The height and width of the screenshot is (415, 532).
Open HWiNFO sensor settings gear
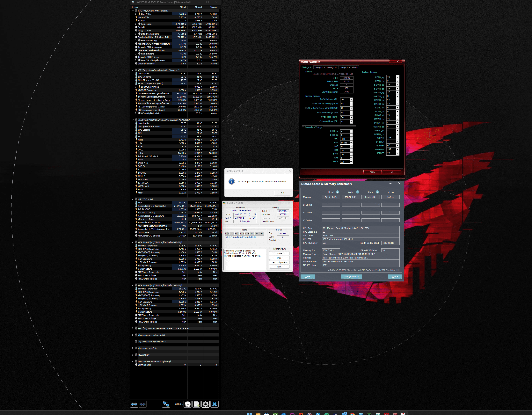click(x=205, y=404)
